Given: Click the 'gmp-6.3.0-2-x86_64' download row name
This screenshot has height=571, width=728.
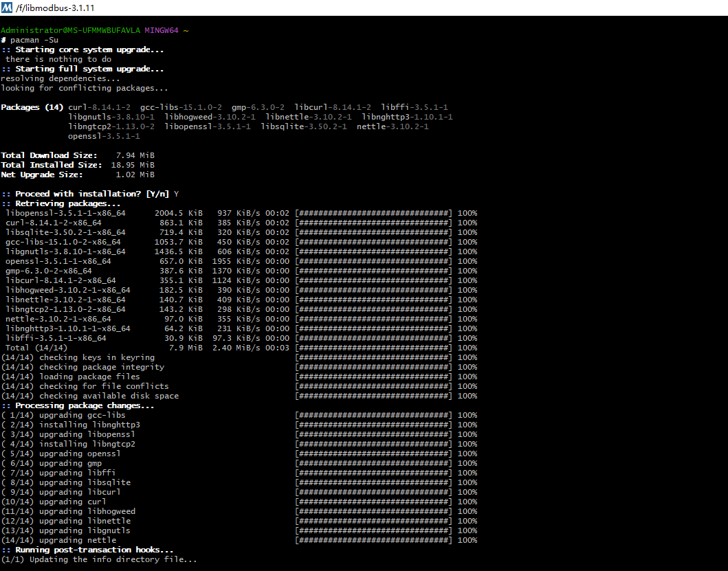Looking at the screenshot, I should [49, 271].
